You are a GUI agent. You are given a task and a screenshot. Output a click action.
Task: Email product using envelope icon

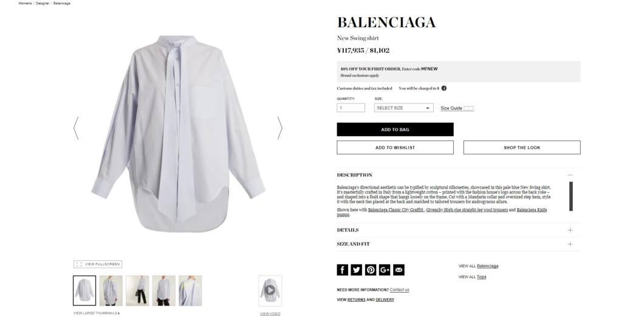399,270
